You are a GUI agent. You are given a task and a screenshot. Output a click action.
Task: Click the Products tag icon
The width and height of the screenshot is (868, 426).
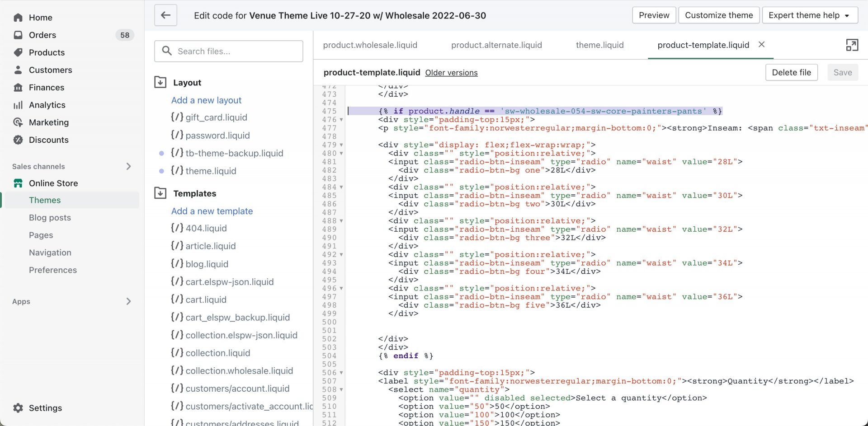(18, 52)
